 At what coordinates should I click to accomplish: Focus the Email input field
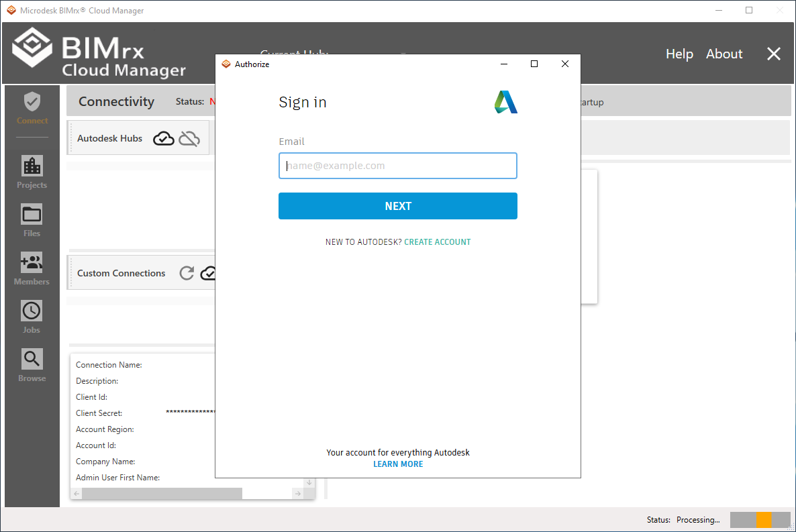(x=398, y=166)
